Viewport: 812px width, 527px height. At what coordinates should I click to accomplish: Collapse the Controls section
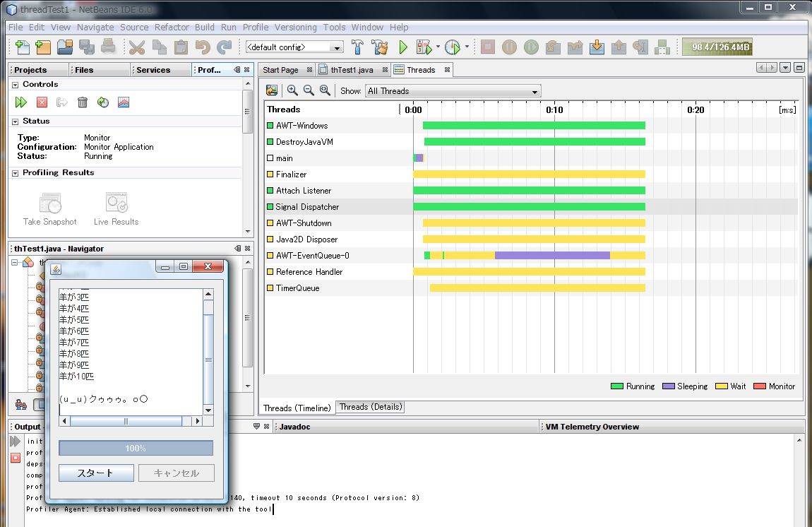click(15, 85)
